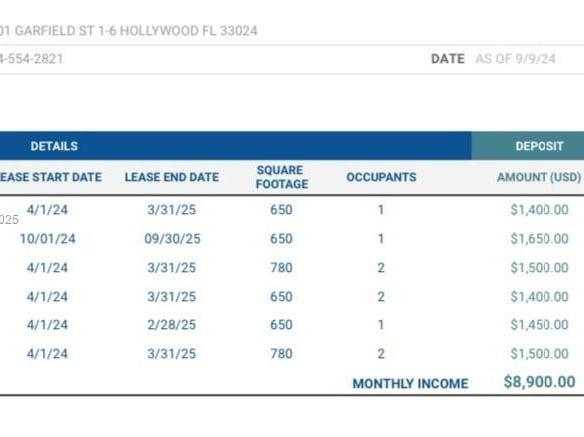Select the AMOUNT (USD) column header
Image resolution: width=584 pixels, height=437 pixels.
tap(539, 177)
